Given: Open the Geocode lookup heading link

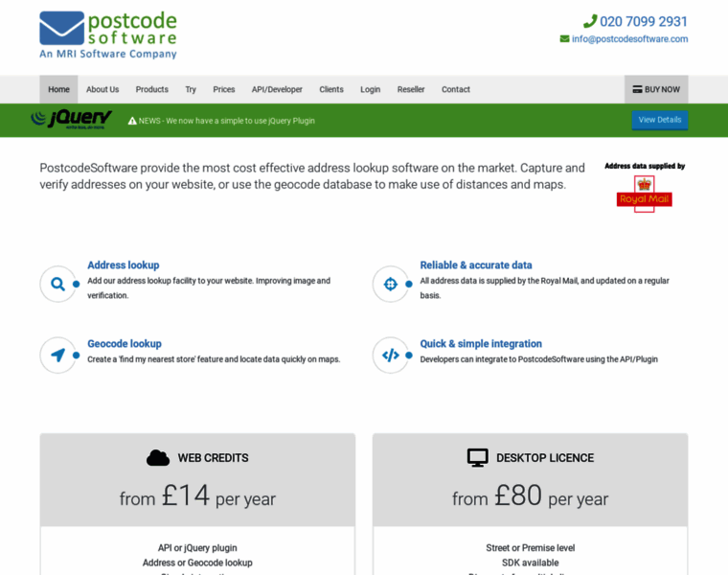Looking at the screenshot, I should pos(125,344).
